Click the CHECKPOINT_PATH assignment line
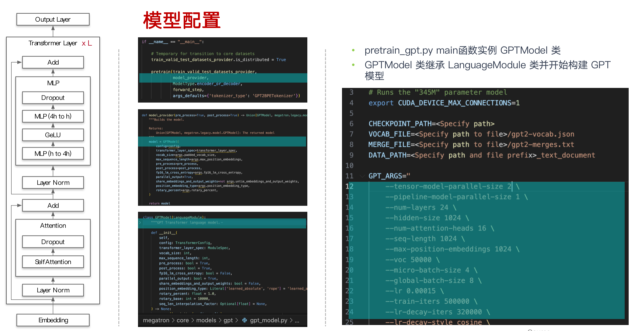Viewport: 644px width, 331px height. coord(431,124)
